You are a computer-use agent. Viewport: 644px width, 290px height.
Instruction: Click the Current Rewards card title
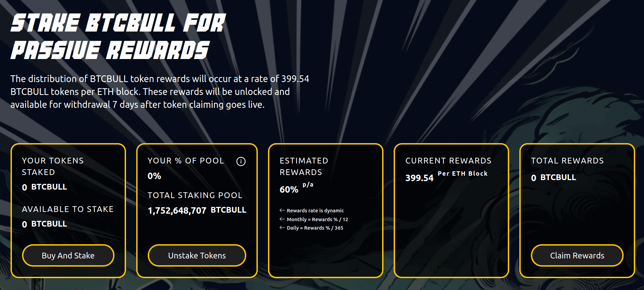(x=448, y=161)
